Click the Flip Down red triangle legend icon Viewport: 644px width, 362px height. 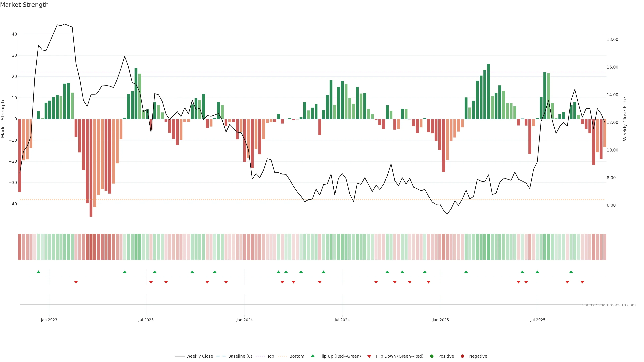[369, 356]
